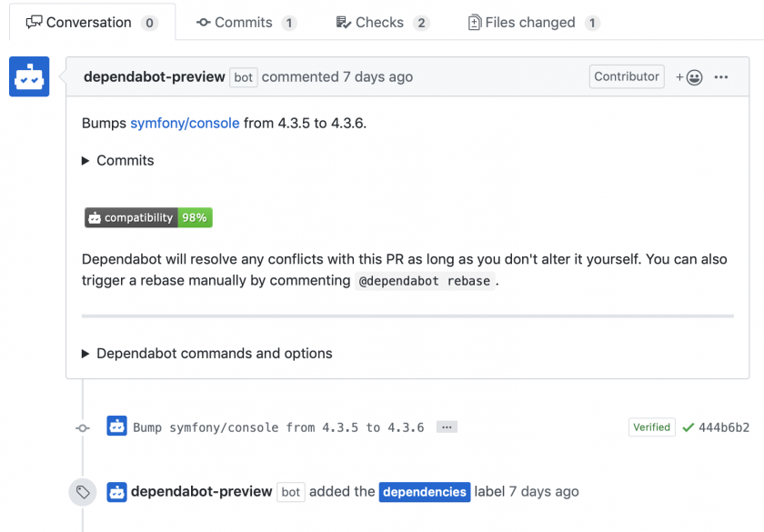
Task: Open the symfony/console link
Action: coord(185,124)
